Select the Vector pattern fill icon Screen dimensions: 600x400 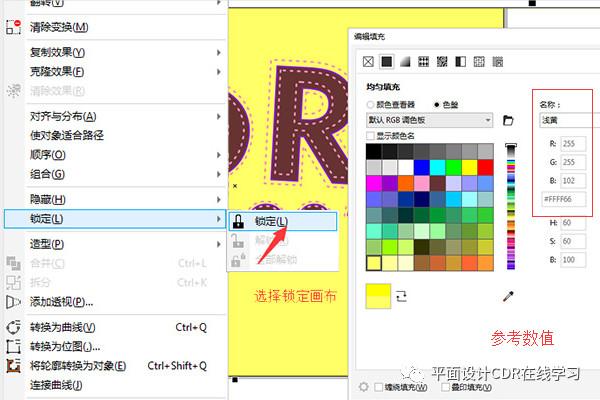pos(423,62)
